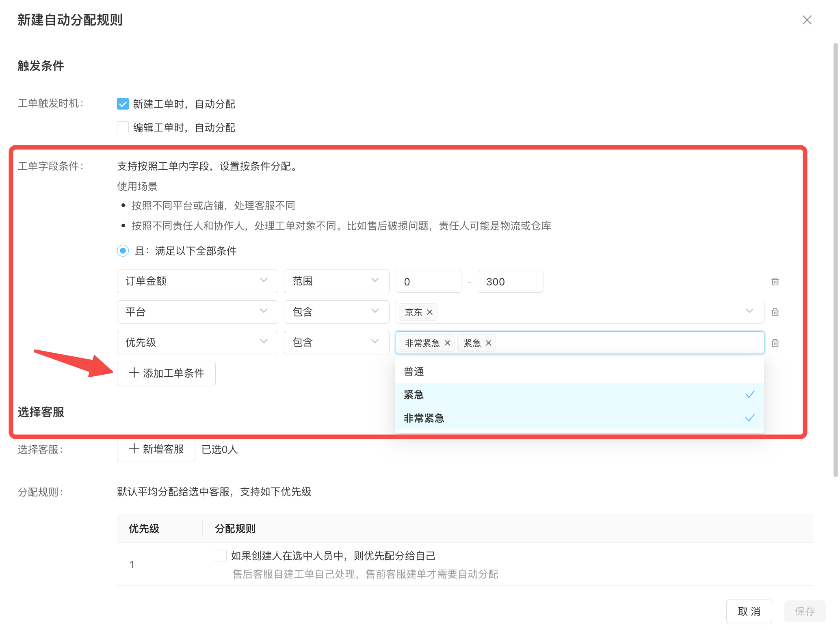Select 且：满足以下全部条件 radio button
Screen dimensions: 840x630
tap(123, 251)
